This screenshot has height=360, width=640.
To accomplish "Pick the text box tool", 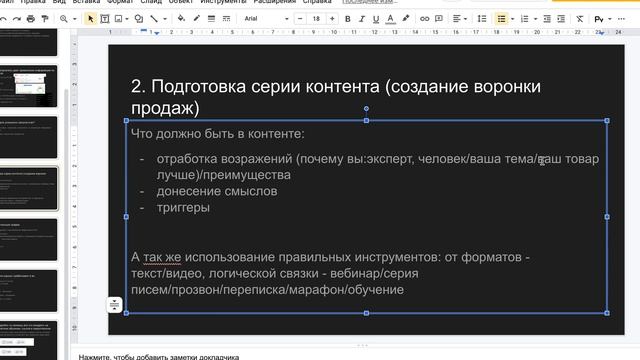I will click(x=104, y=19).
